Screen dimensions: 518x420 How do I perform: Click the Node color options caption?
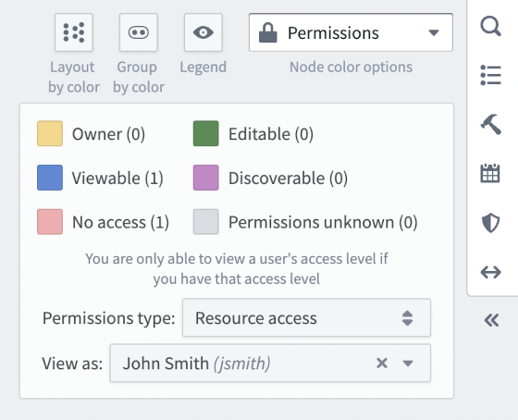click(351, 68)
